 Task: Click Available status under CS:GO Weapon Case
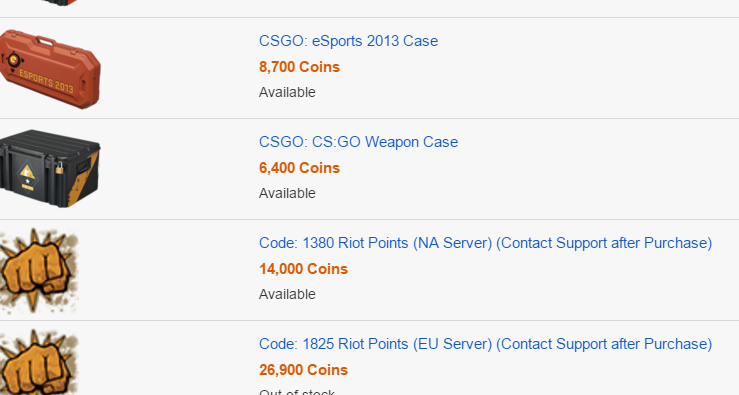pyautogui.click(x=287, y=193)
